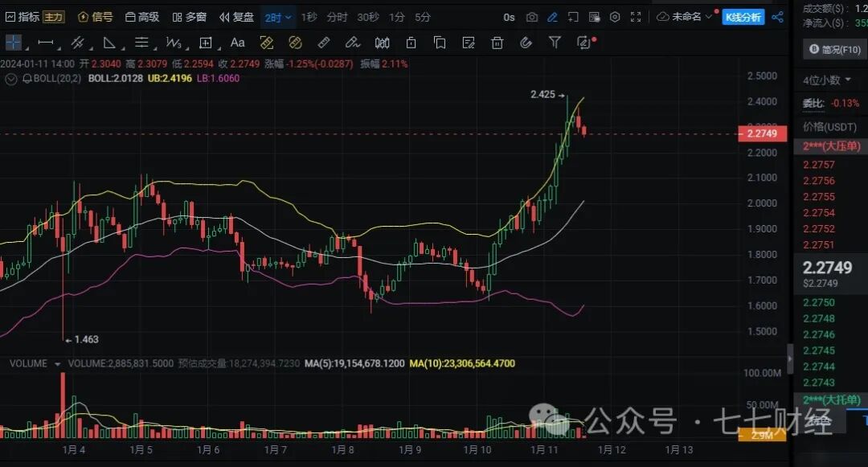Open the 简况(F10) overview button
The height and width of the screenshot is (467, 868).
point(835,50)
